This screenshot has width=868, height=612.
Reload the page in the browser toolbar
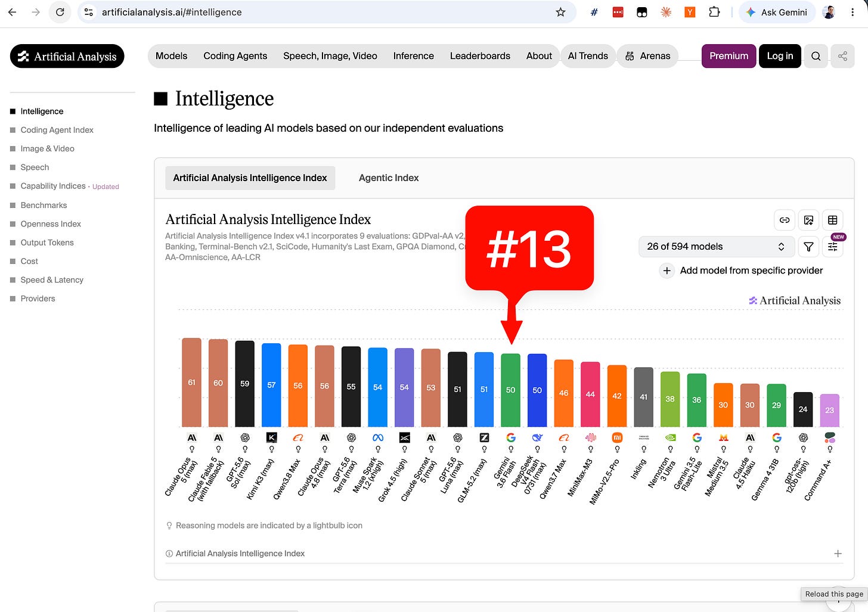pyautogui.click(x=60, y=12)
